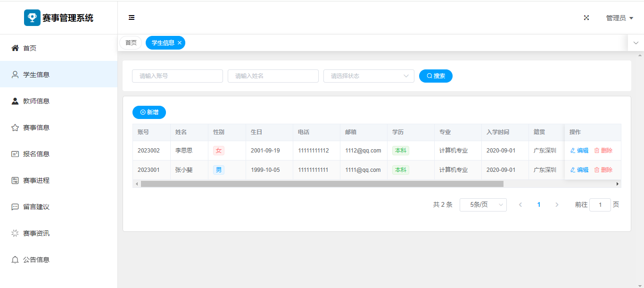This screenshot has width=644, height=288.
Task: Go to 教师信息 in sidebar
Action: pos(36,101)
